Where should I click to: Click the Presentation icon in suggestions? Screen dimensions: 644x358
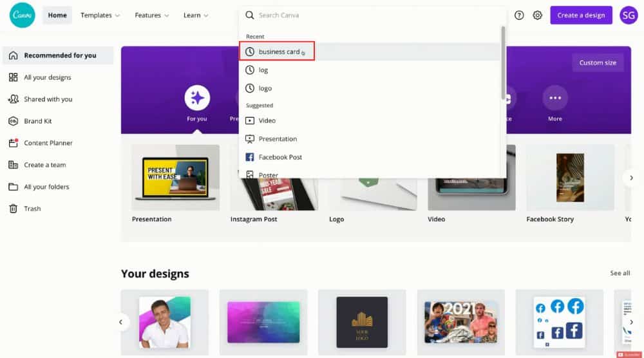tap(249, 139)
